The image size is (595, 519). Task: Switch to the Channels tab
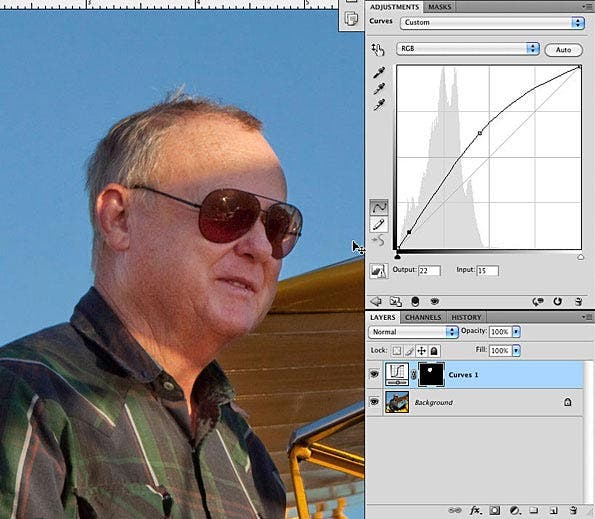pos(423,317)
